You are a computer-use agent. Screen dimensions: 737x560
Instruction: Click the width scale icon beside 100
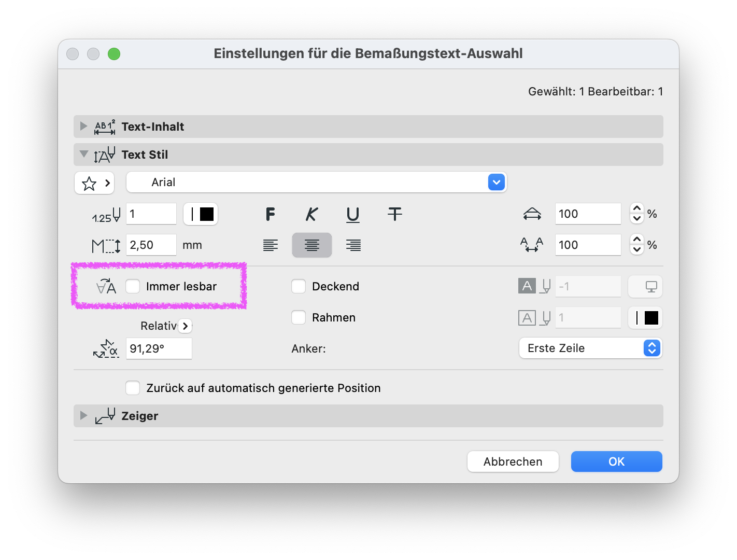pyautogui.click(x=532, y=214)
